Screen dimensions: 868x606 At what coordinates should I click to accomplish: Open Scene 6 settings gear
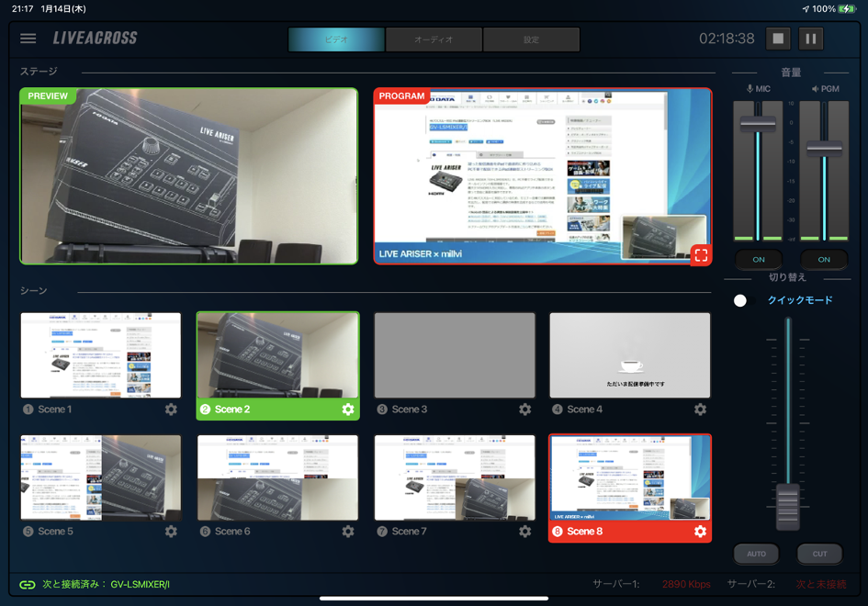[347, 532]
